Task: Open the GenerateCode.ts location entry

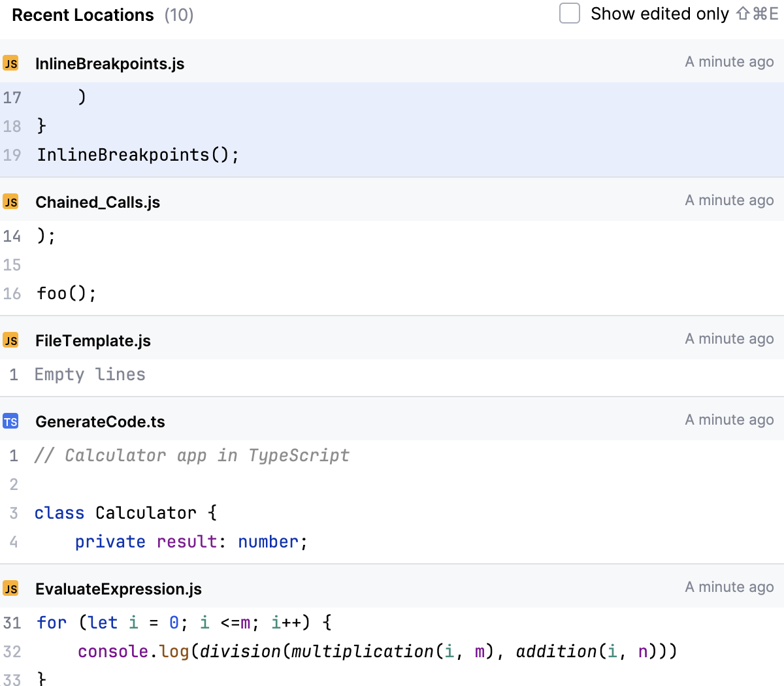Action: (100, 422)
